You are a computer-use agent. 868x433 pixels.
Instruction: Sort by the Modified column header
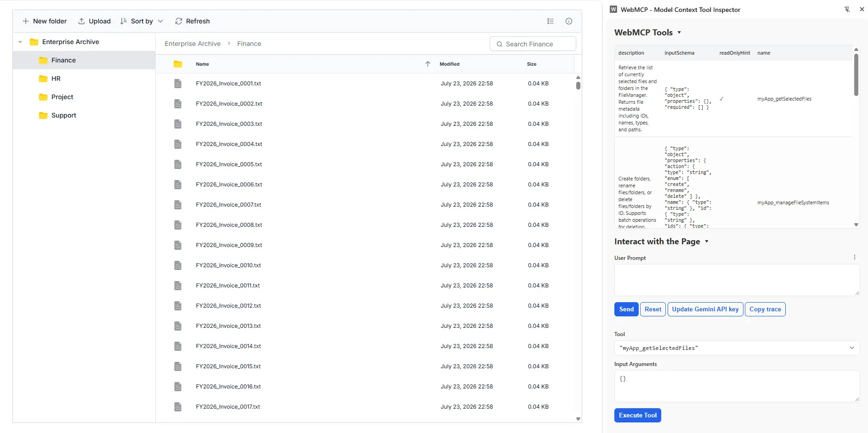coord(449,64)
